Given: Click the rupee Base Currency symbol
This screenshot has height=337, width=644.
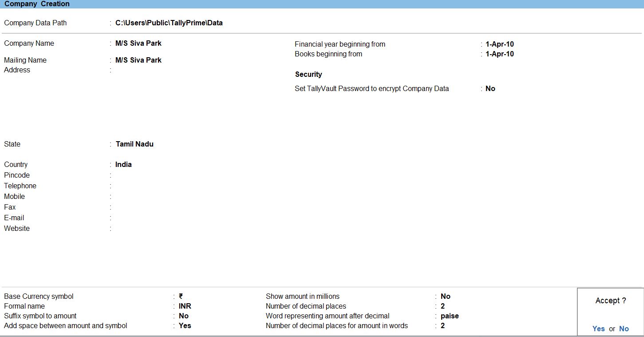Looking at the screenshot, I should point(181,297).
